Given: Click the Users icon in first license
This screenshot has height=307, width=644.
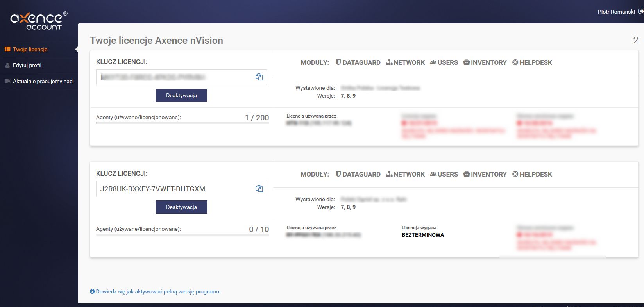Looking at the screenshot, I should tap(433, 62).
